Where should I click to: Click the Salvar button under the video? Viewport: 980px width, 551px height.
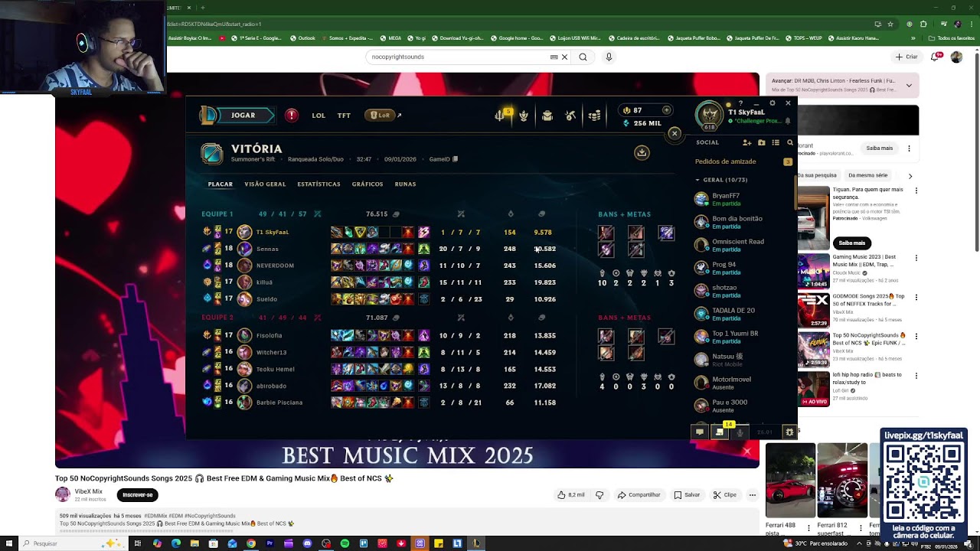click(687, 495)
